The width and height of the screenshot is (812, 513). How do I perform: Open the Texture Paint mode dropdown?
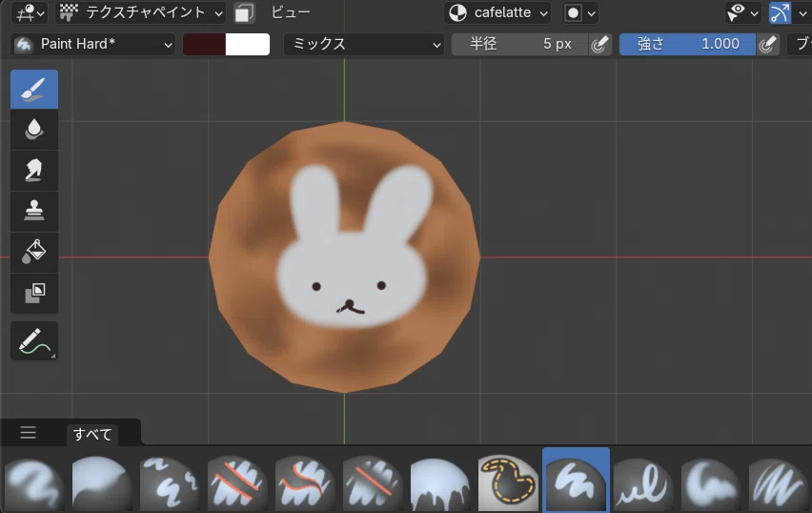[140, 13]
